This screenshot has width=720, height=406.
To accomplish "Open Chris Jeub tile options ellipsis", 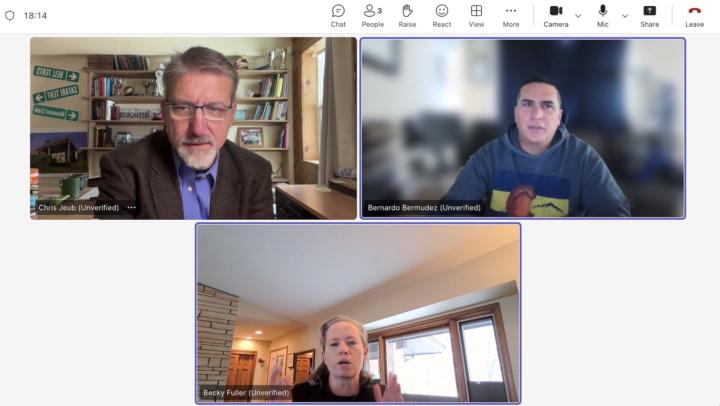I will (131, 208).
